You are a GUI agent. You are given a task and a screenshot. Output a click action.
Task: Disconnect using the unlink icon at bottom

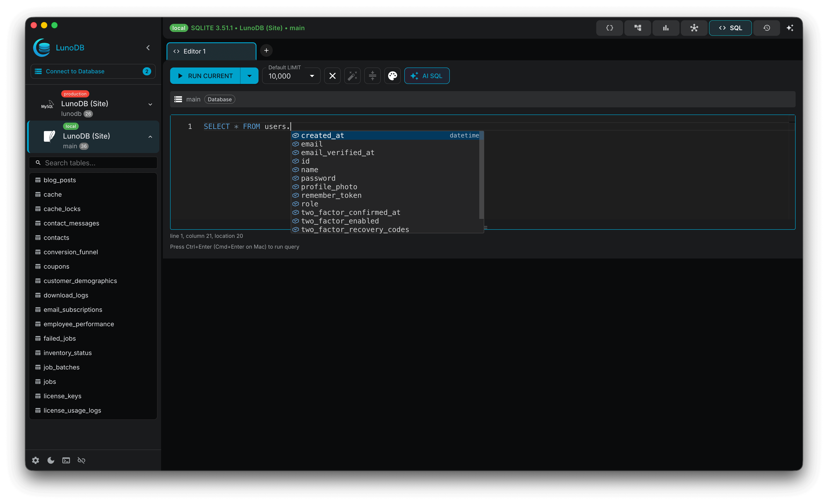pyautogui.click(x=81, y=460)
